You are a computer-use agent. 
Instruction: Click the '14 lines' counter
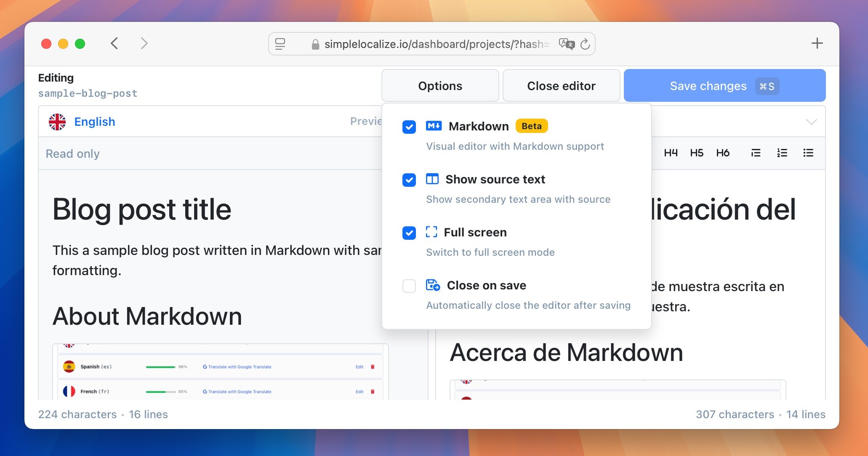tap(806, 414)
